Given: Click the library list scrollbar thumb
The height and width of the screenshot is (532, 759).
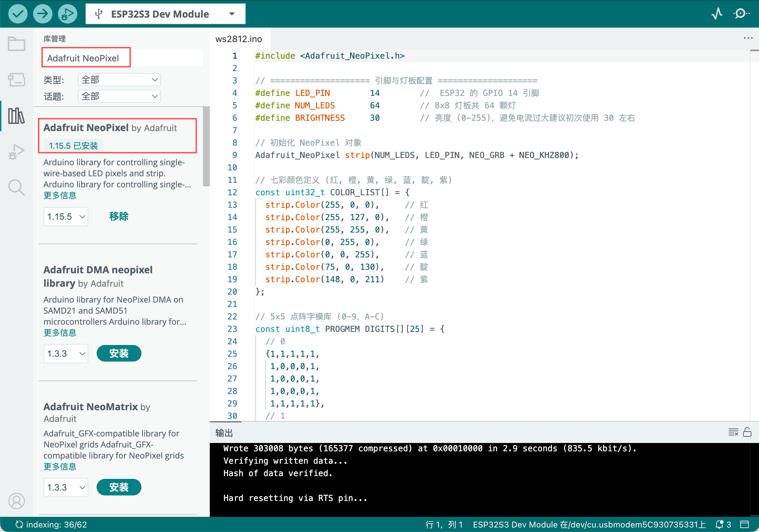Looking at the screenshot, I should coord(206,146).
